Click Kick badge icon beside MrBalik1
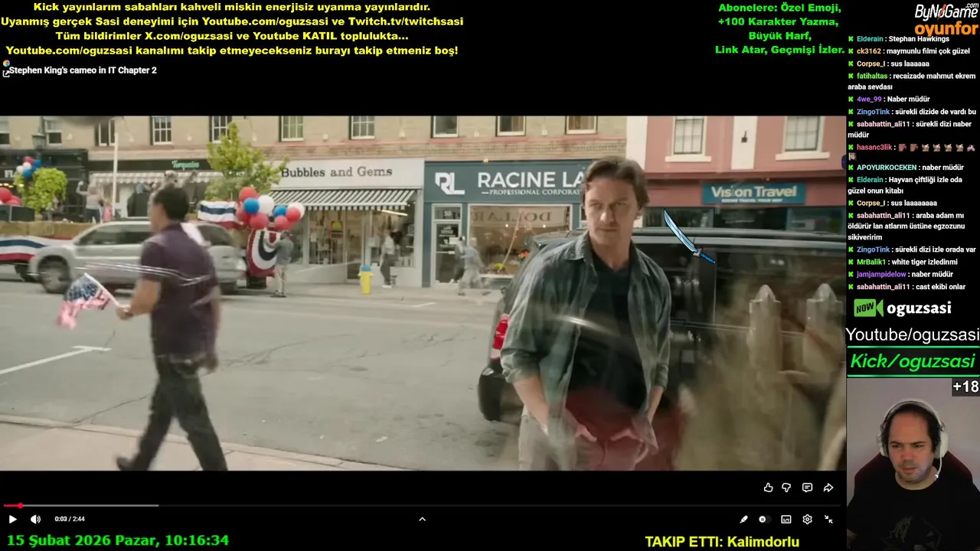 tap(851, 262)
